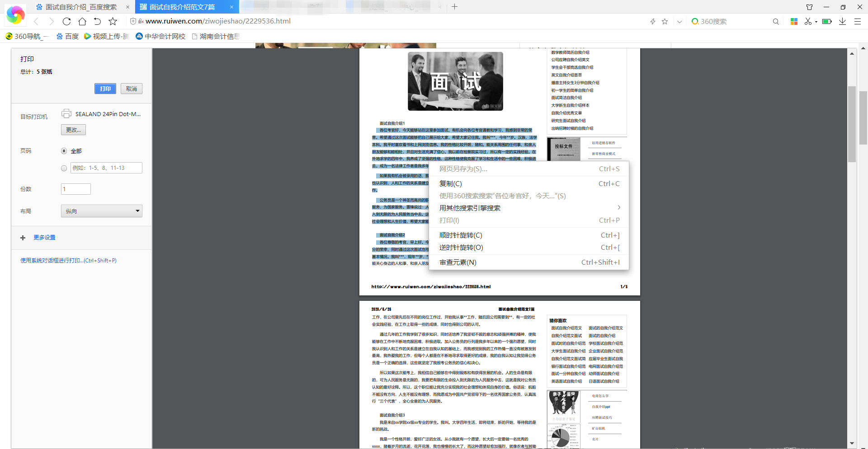Choose 打印(I) in context menu
The image size is (868, 449).
(529, 220)
